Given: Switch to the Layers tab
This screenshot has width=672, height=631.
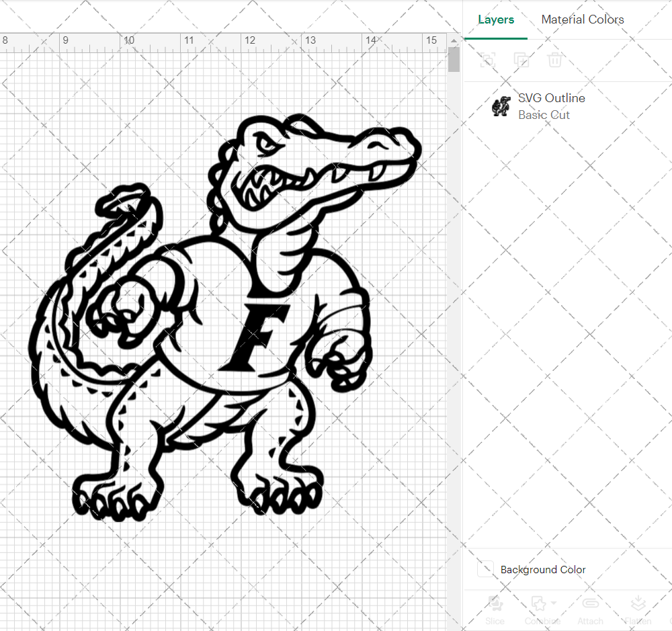Looking at the screenshot, I should click(496, 19).
